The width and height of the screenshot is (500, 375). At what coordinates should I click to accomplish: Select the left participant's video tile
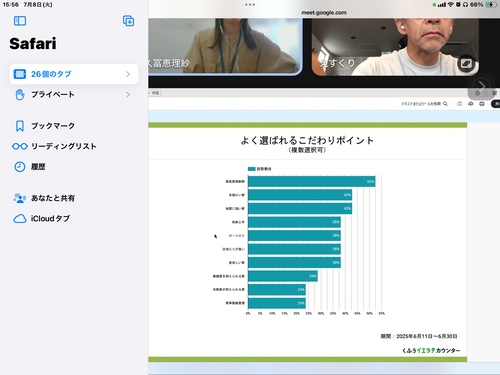coord(225,46)
